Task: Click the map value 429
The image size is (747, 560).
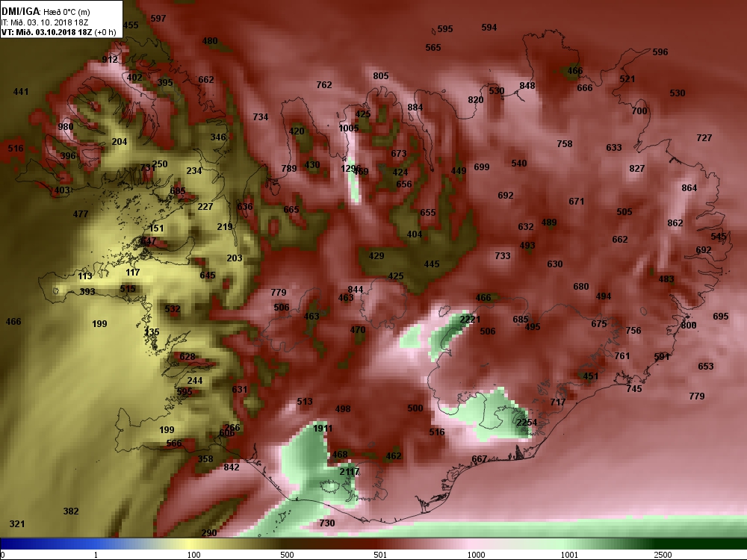Action: coord(376,255)
